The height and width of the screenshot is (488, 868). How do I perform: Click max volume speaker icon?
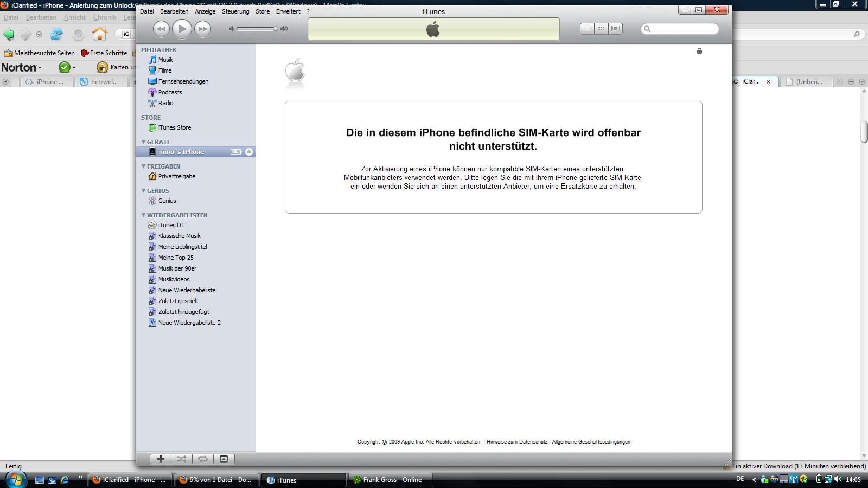[284, 29]
